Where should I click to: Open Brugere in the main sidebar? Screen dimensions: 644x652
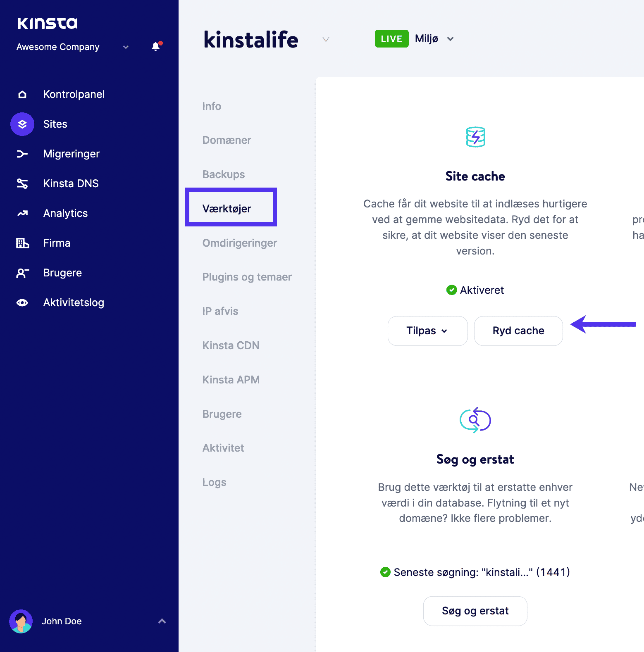(63, 273)
